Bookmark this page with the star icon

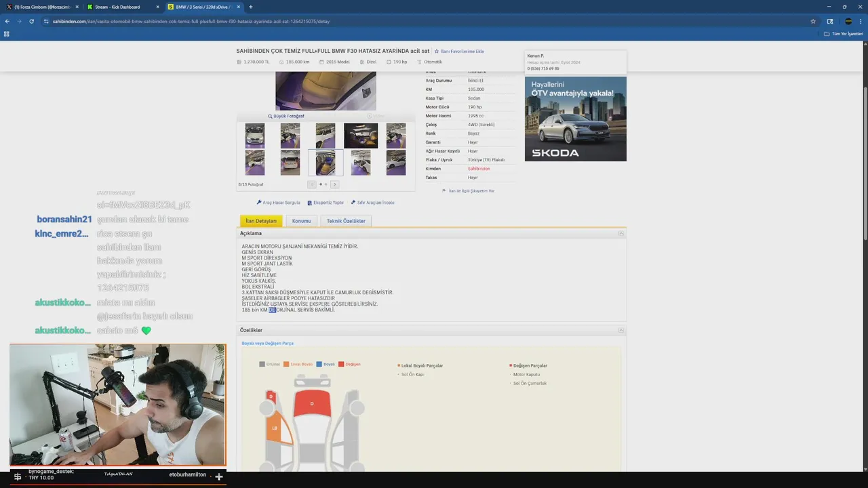pyautogui.click(x=813, y=21)
